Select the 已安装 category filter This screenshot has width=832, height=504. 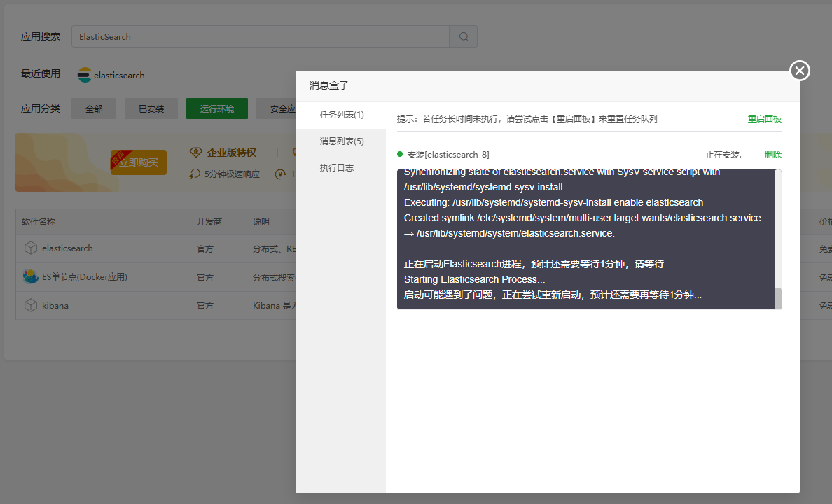151,108
